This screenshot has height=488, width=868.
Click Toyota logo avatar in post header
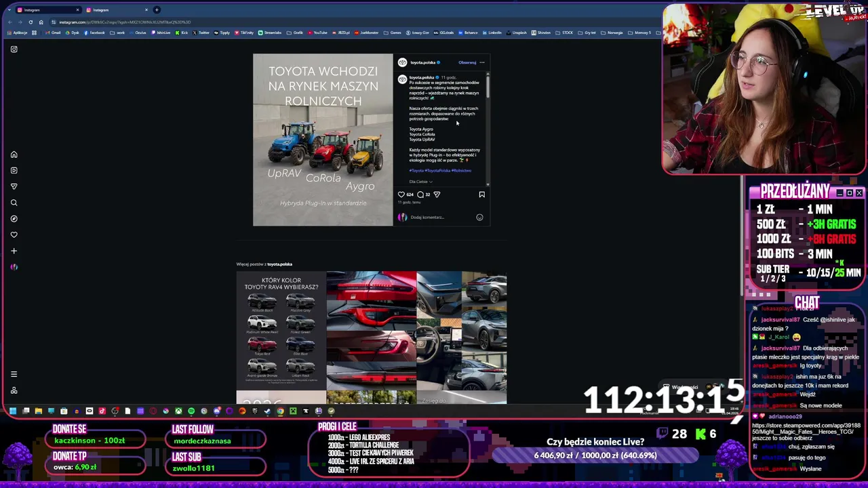tap(402, 62)
